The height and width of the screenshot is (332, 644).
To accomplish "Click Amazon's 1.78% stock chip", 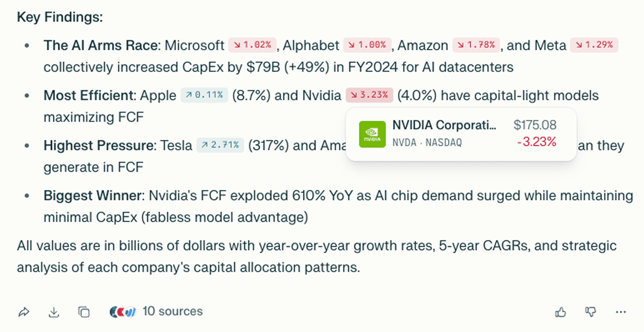I will coord(476,45).
